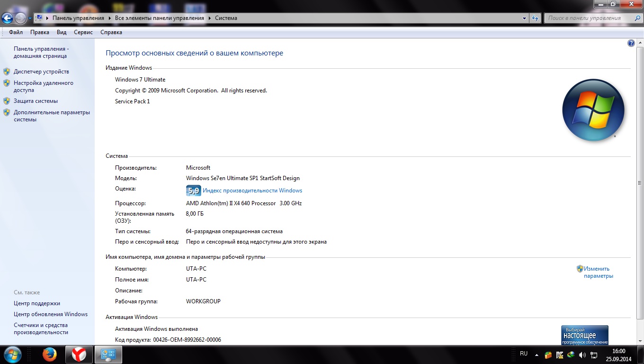Open the Kaspersky tray icon
This screenshot has height=364, width=644.
560,355
